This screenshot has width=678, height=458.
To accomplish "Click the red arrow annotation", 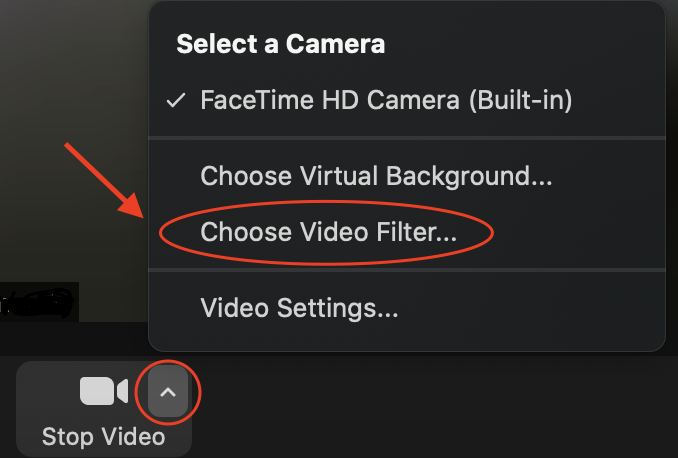I will 104,181.
